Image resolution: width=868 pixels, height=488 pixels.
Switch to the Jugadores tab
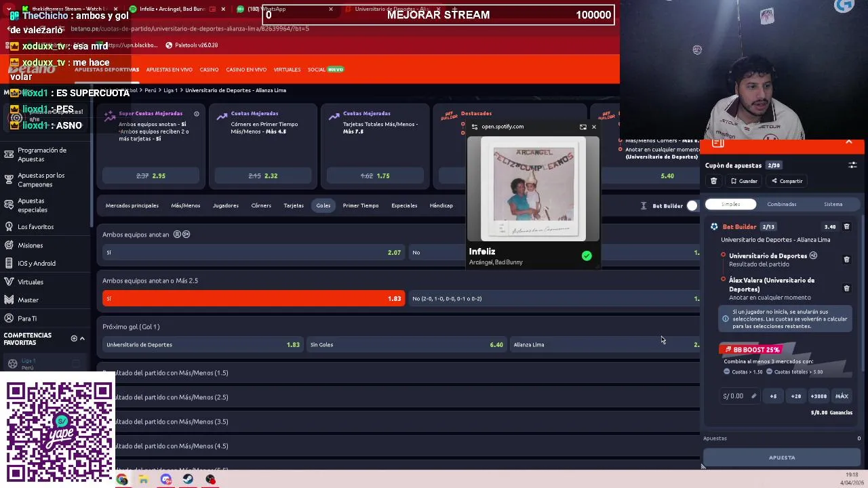point(225,205)
